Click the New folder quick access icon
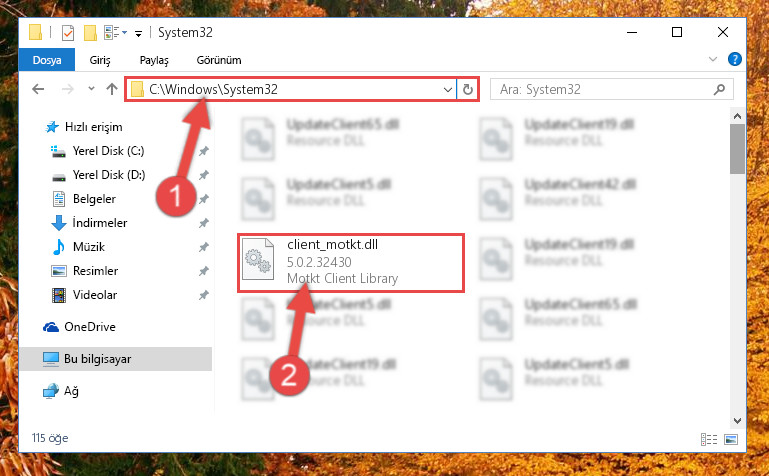The height and width of the screenshot is (476, 769). (x=90, y=33)
